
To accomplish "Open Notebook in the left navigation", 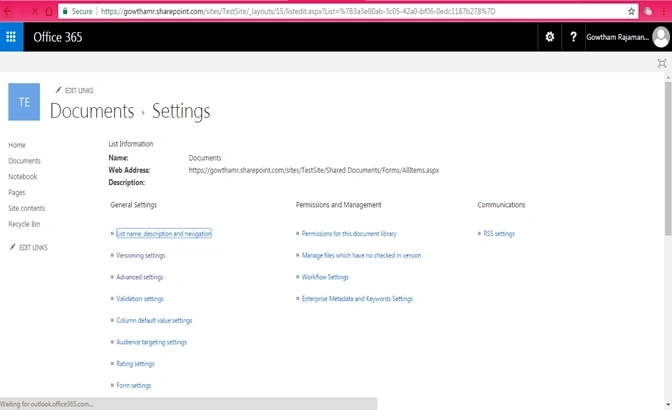I will (23, 177).
